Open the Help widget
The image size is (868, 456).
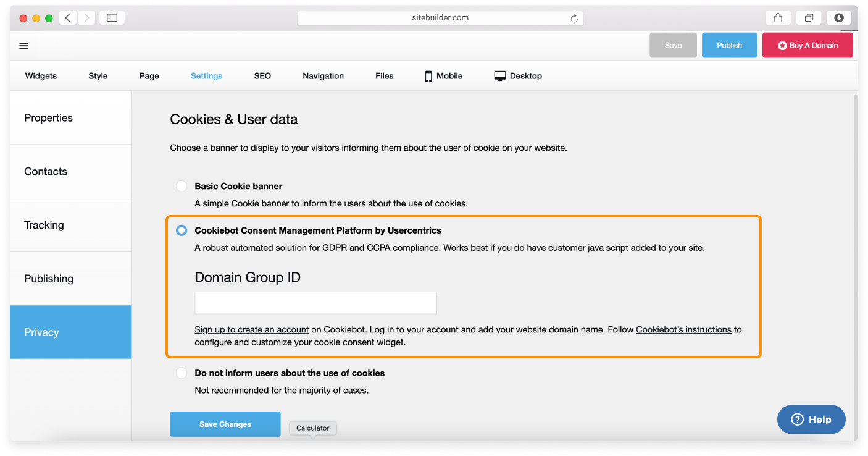tap(811, 420)
